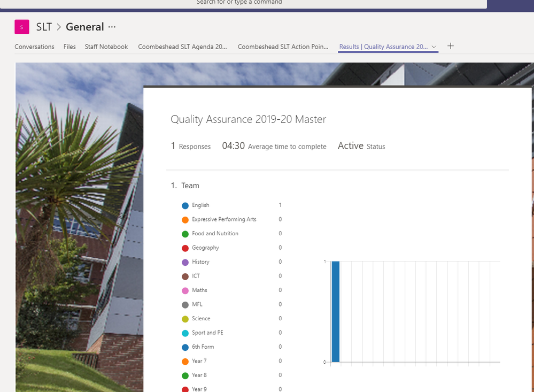The width and height of the screenshot is (534, 392).
Task: Click the 'Year 9' legend label
Action: 199,389
